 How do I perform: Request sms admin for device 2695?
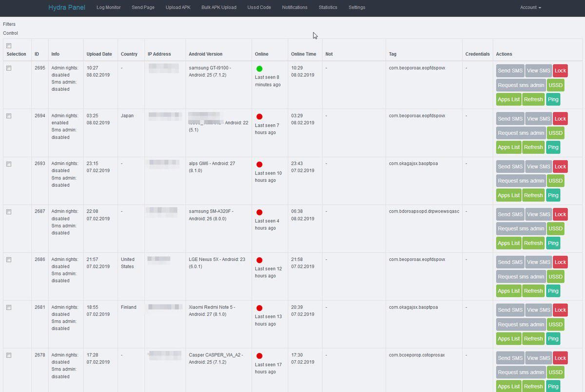tap(521, 85)
